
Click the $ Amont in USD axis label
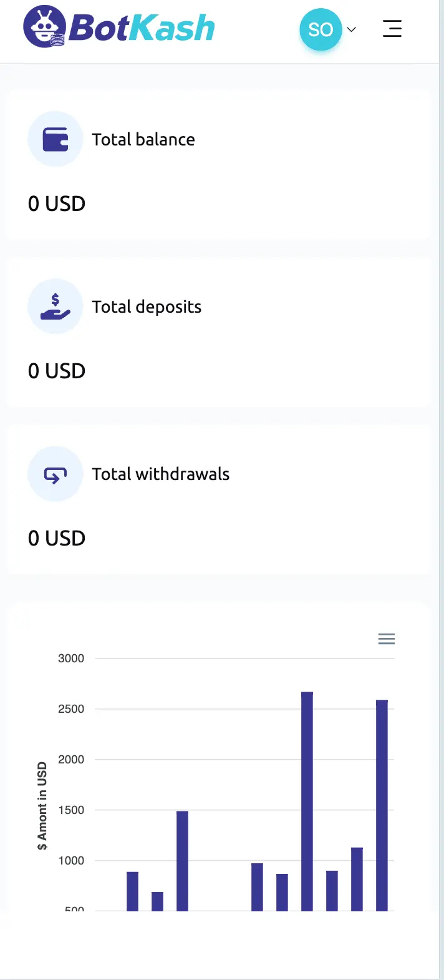pos(42,806)
